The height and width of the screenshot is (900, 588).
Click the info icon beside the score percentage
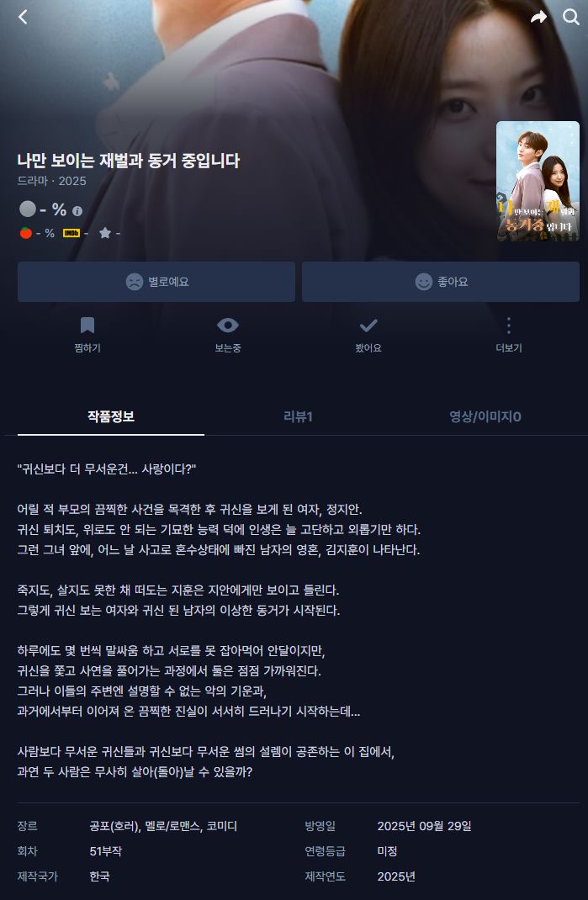tap(77, 211)
